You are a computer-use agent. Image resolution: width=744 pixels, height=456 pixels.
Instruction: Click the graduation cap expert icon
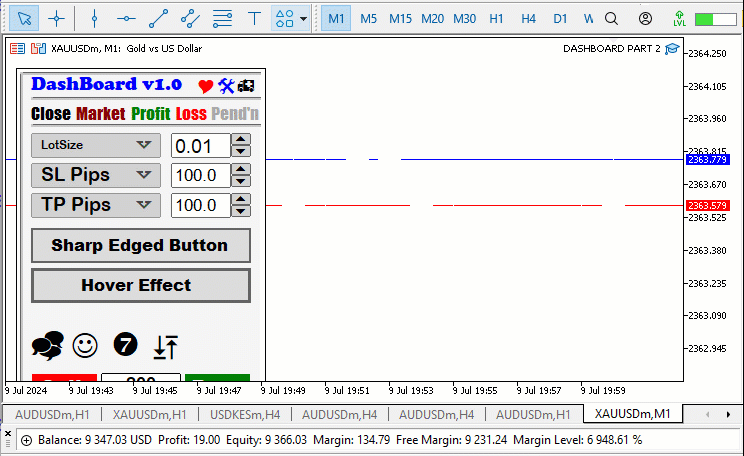[672, 48]
